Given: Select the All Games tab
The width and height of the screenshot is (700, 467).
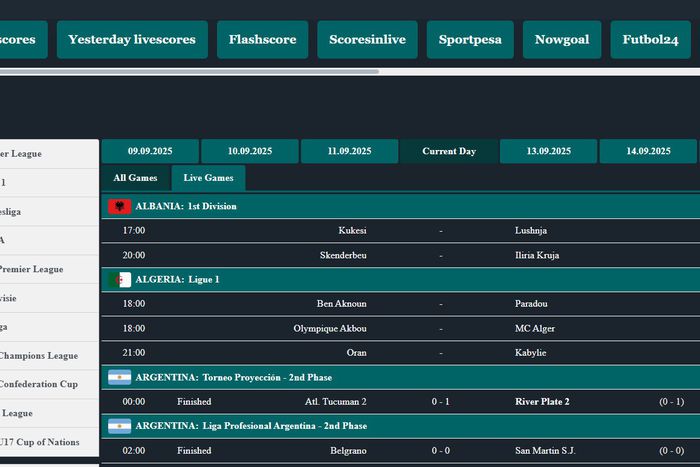Looking at the screenshot, I should [135, 178].
